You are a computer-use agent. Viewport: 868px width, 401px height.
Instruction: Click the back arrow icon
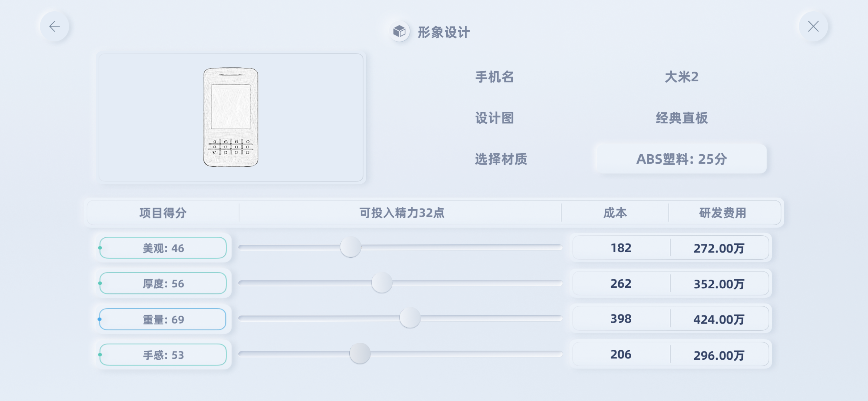point(54,26)
